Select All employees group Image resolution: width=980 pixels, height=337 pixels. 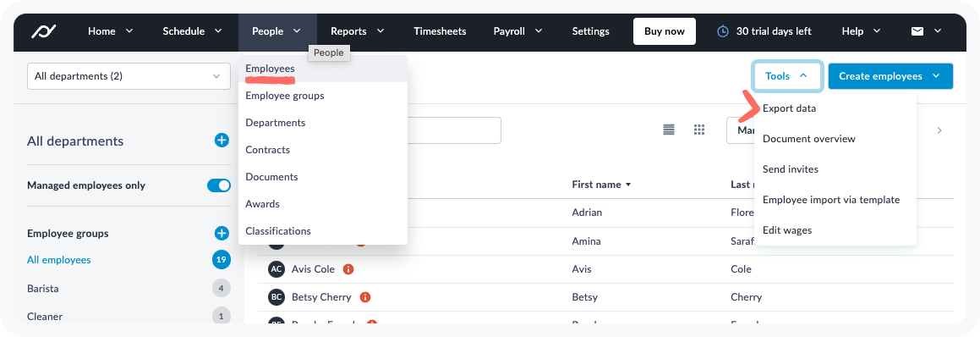coord(58,259)
